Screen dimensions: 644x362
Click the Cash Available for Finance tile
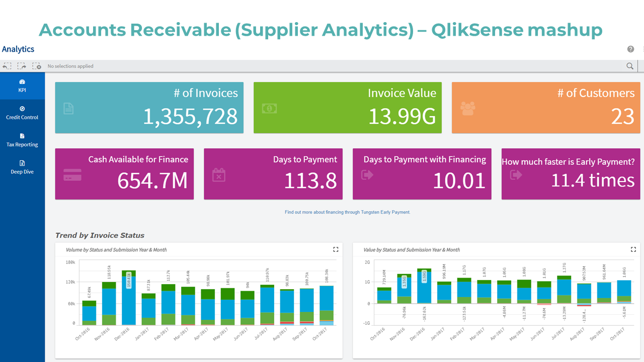tap(124, 173)
